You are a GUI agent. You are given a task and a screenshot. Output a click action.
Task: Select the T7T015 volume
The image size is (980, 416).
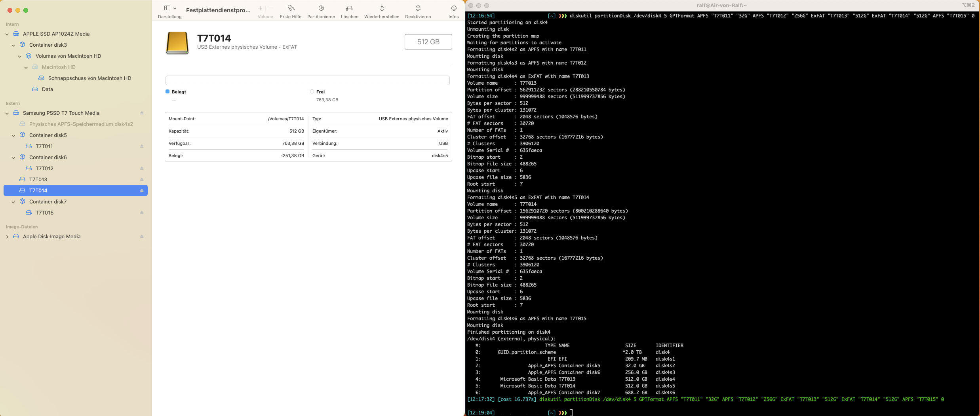click(x=44, y=213)
